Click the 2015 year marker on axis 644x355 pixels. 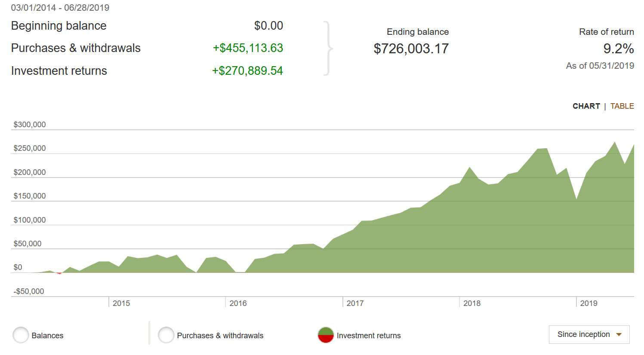[x=121, y=303]
